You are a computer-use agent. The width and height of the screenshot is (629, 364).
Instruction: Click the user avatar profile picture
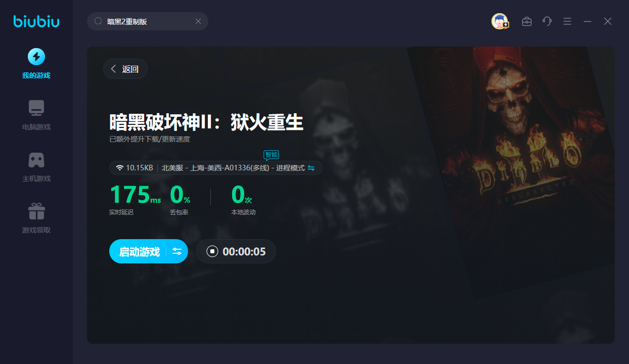(500, 21)
